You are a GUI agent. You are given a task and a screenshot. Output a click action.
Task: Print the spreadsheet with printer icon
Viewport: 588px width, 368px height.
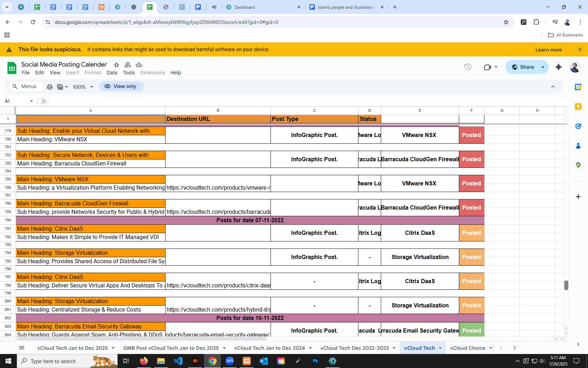[50, 87]
